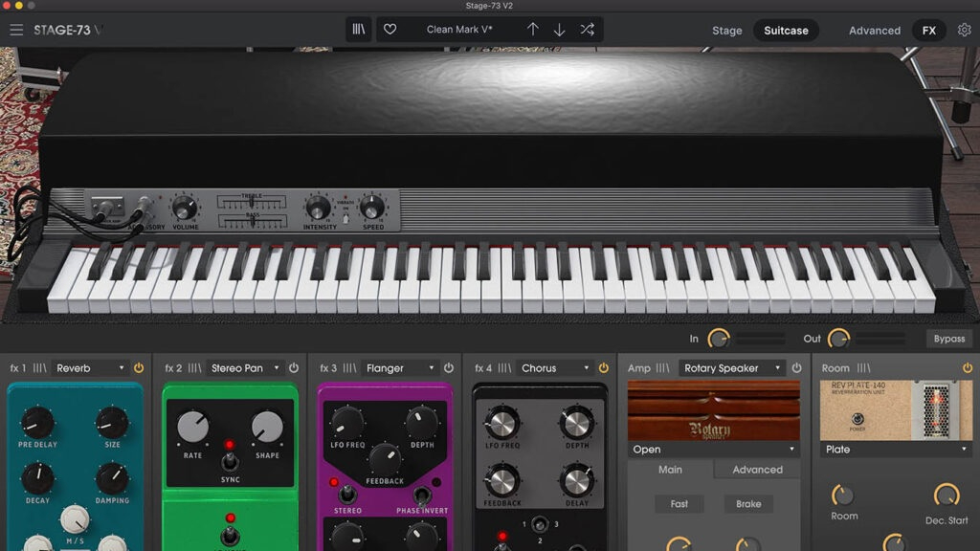Open fx 2 preset library icon
Viewport: 980px width, 551px height.
pyautogui.click(x=194, y=368)
